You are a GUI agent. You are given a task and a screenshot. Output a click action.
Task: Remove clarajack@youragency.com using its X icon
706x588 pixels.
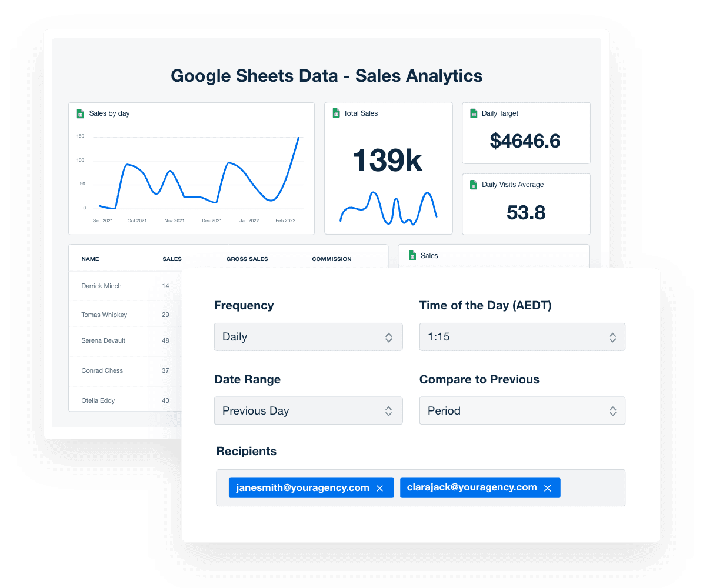[547, 487]
